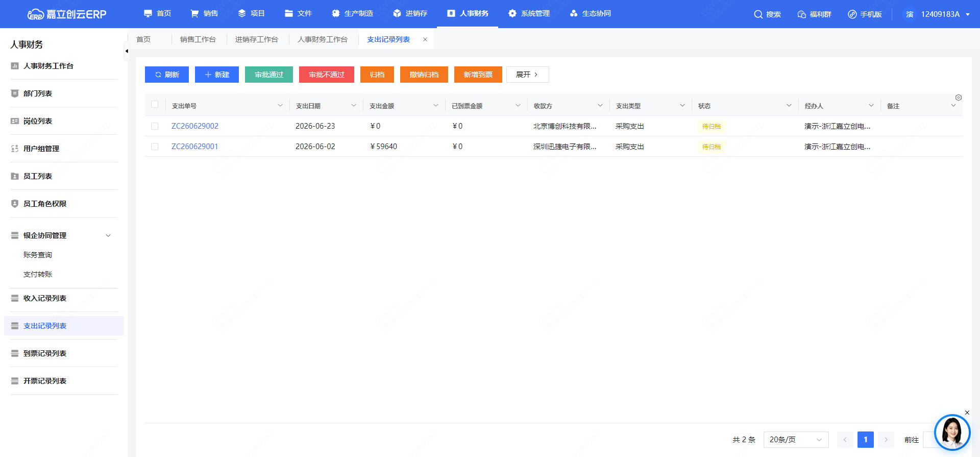The height and width of the screenshot is (457, 980).
Task: Click the 到票记录列表 sidebar icon
Action: coord(15,353)
